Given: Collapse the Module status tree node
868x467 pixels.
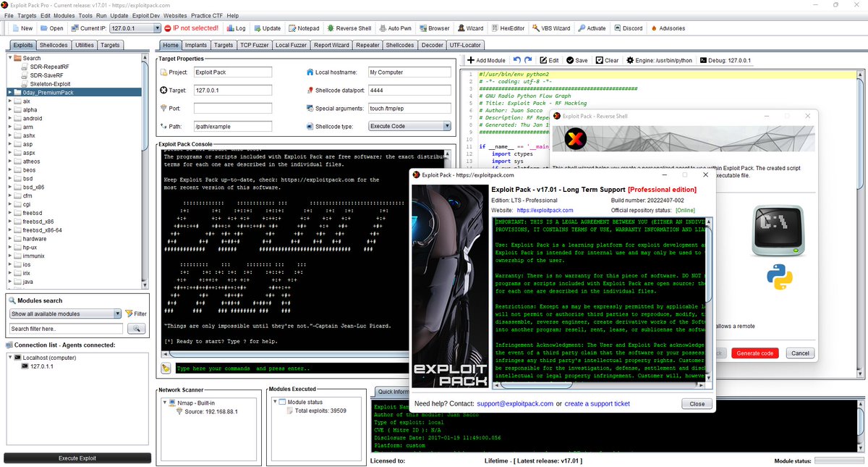Looking at the screenshot, I should [x=275, y=402].
